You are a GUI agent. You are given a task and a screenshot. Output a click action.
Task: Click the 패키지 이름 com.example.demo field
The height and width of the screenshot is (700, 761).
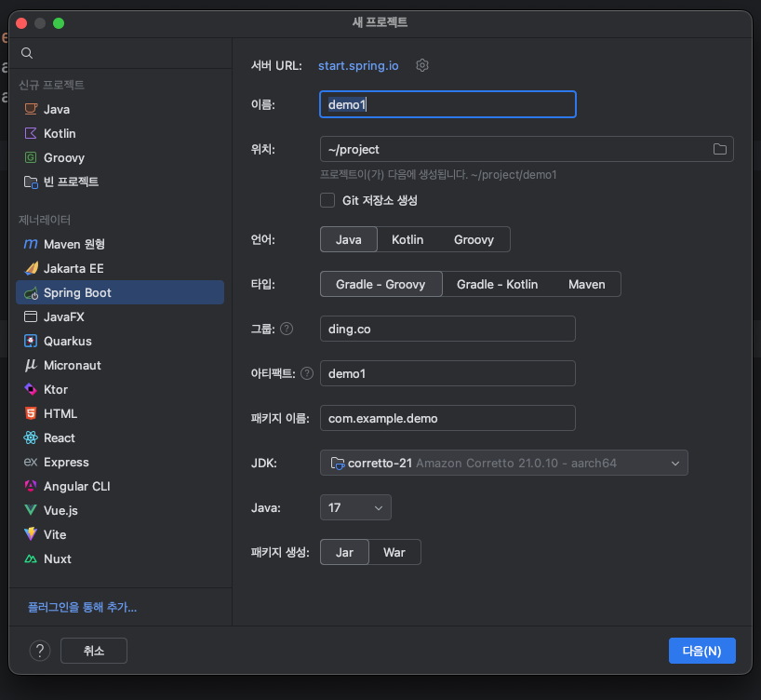(447, 418)
